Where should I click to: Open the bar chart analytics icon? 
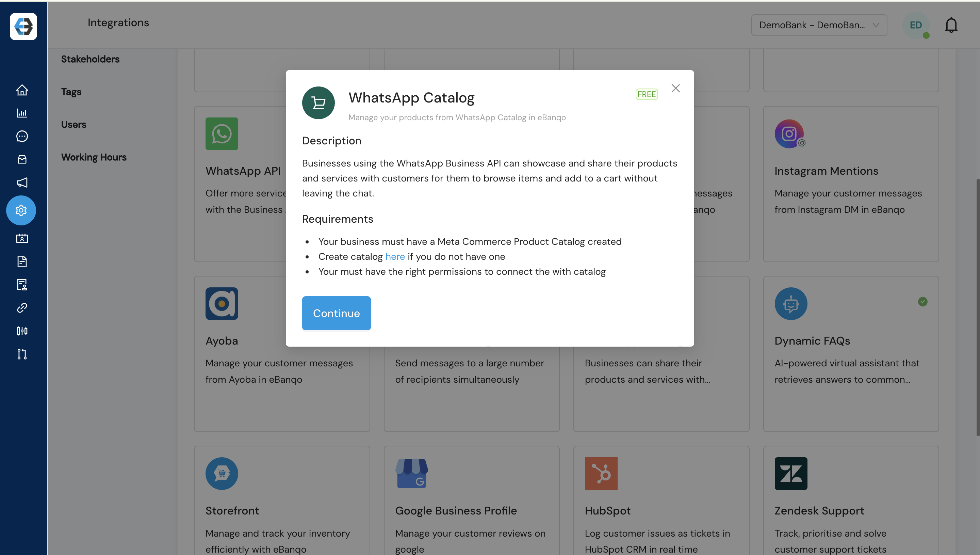coord(22,113)
